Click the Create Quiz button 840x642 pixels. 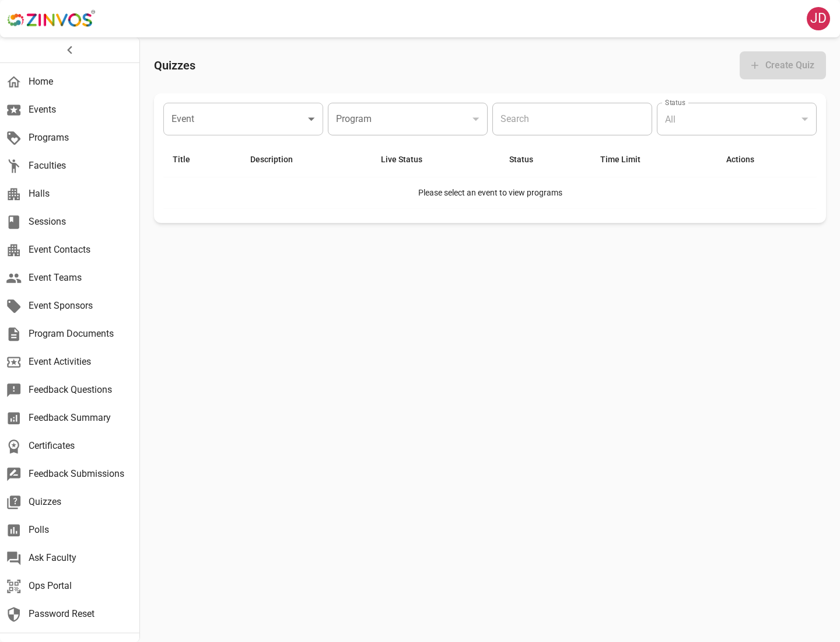point(783,65)
